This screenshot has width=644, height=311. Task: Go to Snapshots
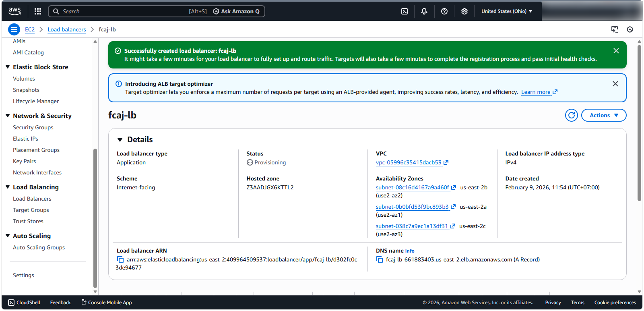26,90
